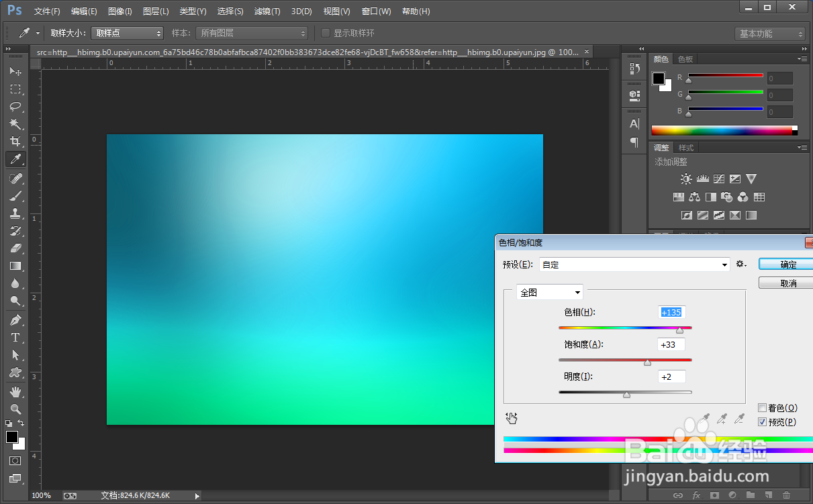Select the Rectangular Marquee tool
This screenshot has width=813, height=504.
click(x=15, y=89)
